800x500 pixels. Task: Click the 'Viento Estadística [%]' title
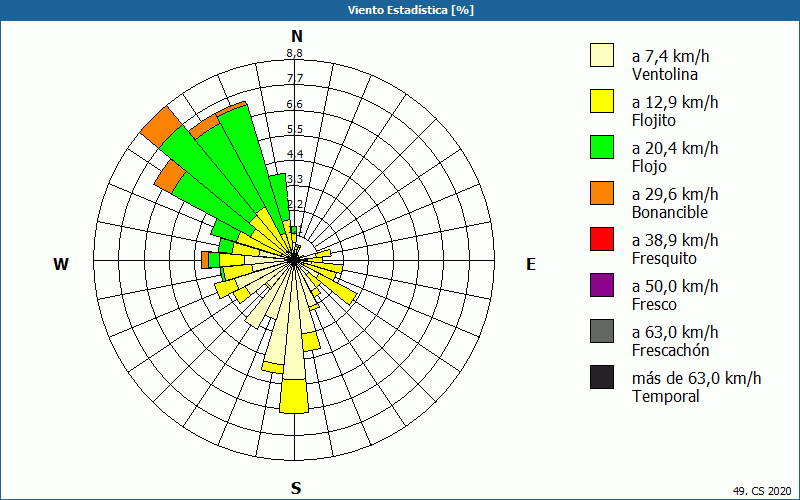coord(411,10)
